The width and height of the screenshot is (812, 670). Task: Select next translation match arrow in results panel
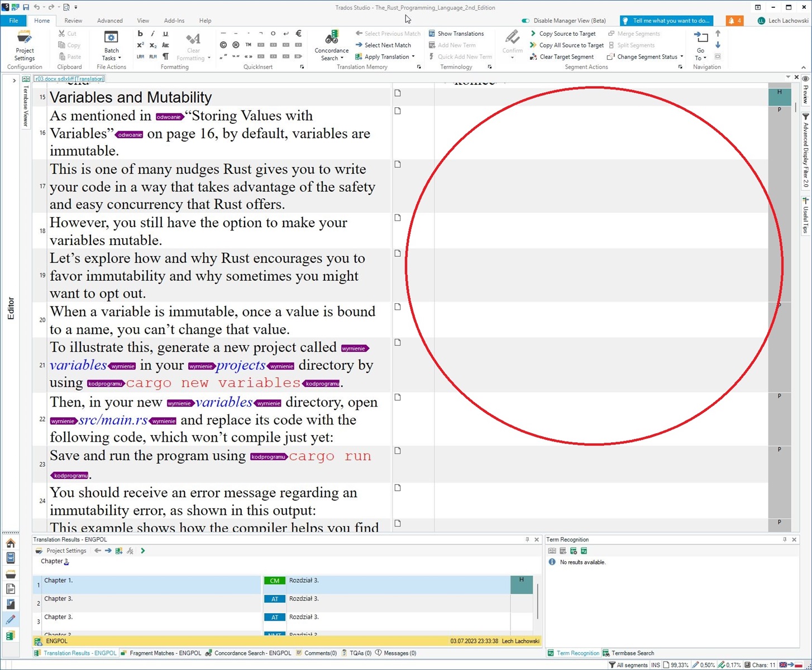(108, 551)
